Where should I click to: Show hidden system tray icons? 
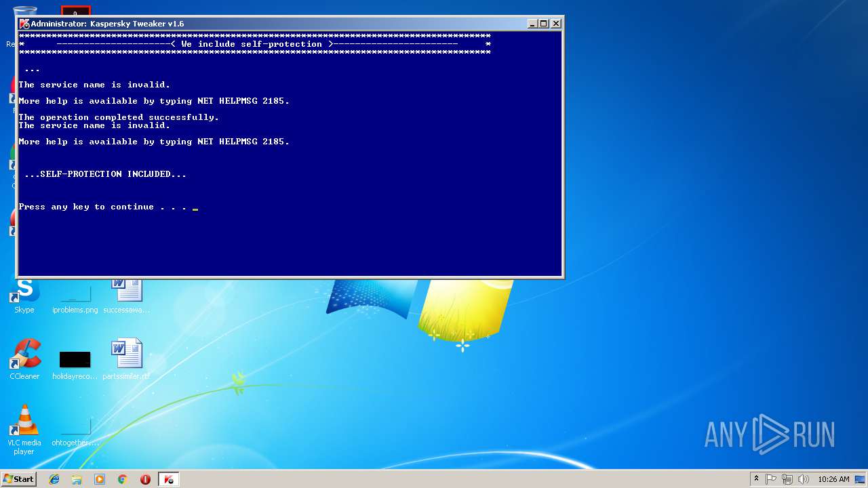tap(756, 479)
